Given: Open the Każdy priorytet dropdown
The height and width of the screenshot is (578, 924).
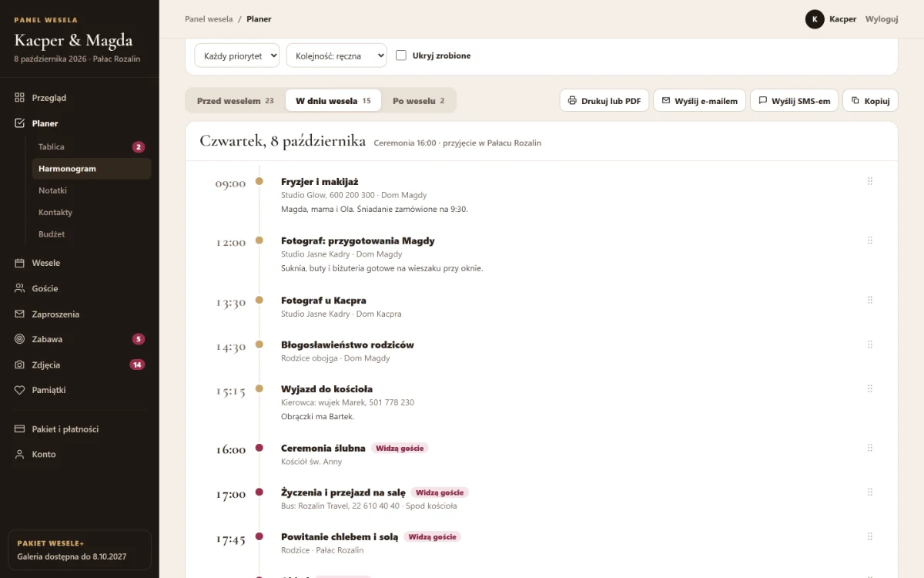Looking at the screenshot, I should [237, 55].
